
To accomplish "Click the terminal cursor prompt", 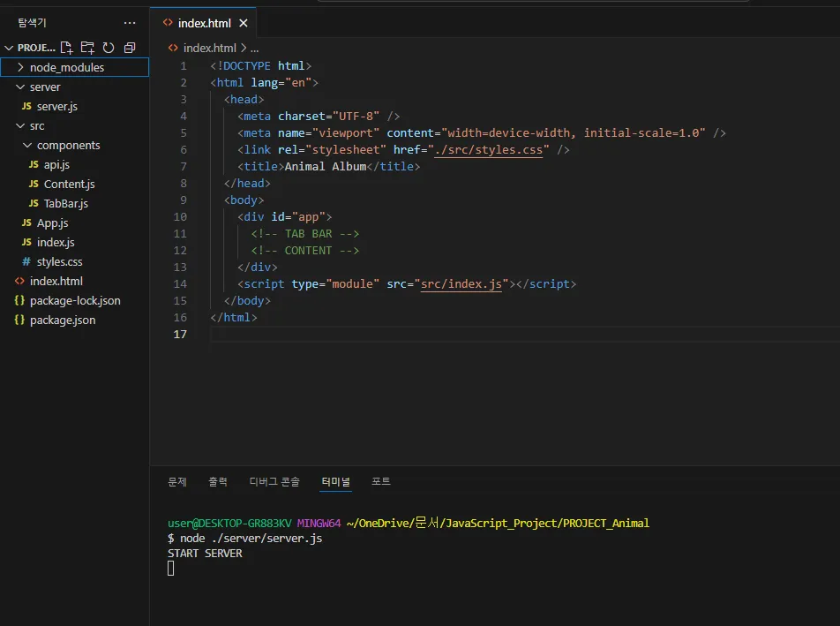I will coord(171,568).
